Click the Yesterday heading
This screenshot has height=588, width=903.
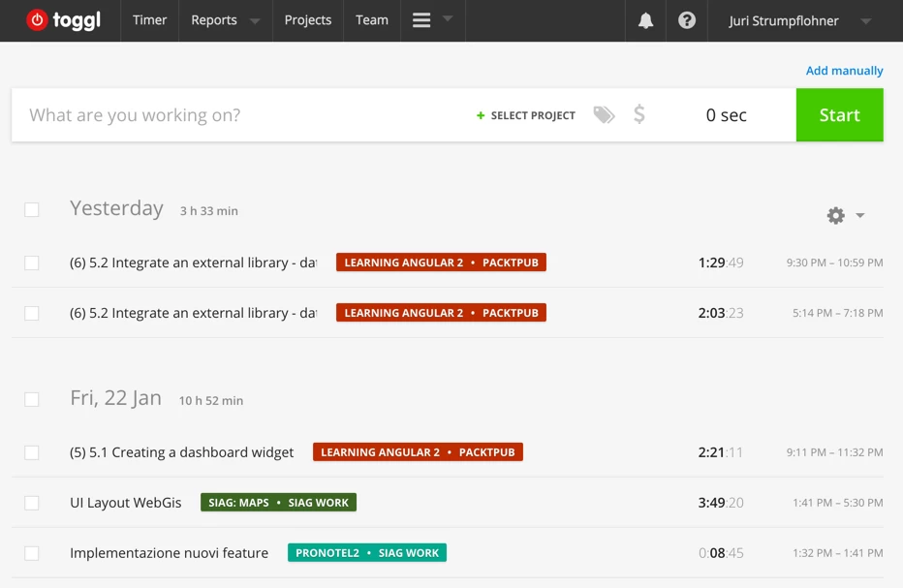116,208
